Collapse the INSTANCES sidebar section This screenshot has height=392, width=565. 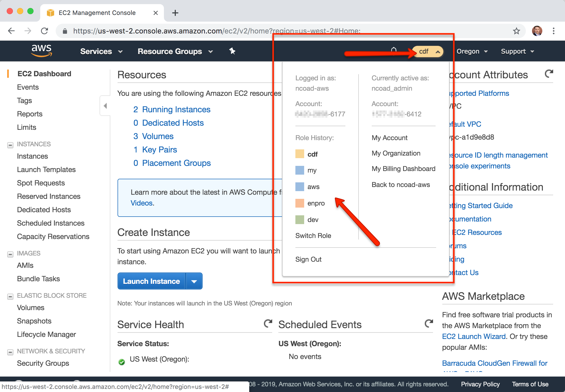click(x=10, y=145)
